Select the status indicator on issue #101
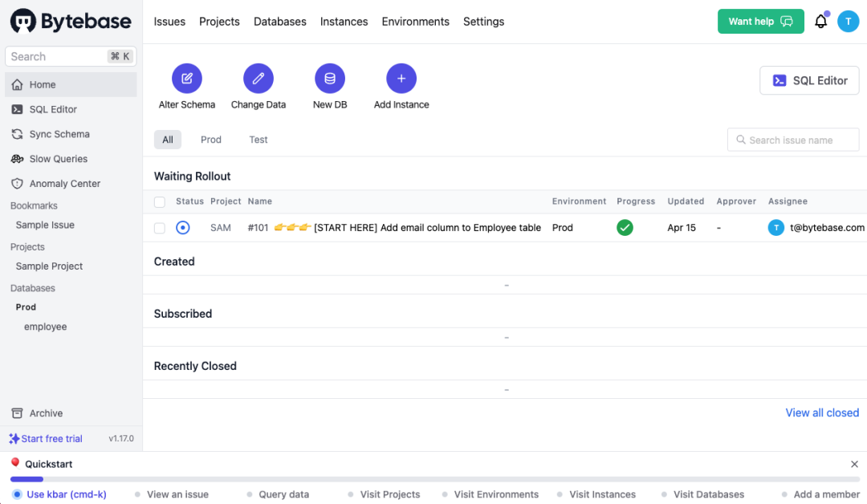 (x=183, y=227)
